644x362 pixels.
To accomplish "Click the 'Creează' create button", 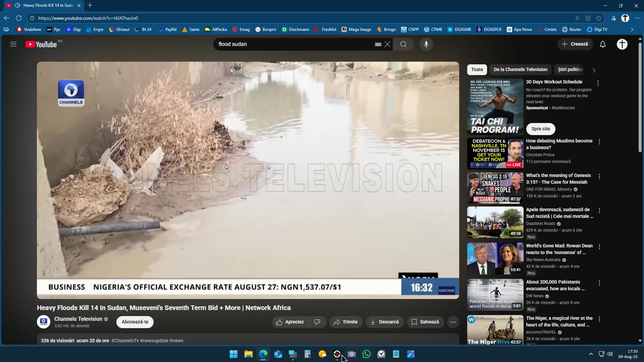I will [575, 44].
